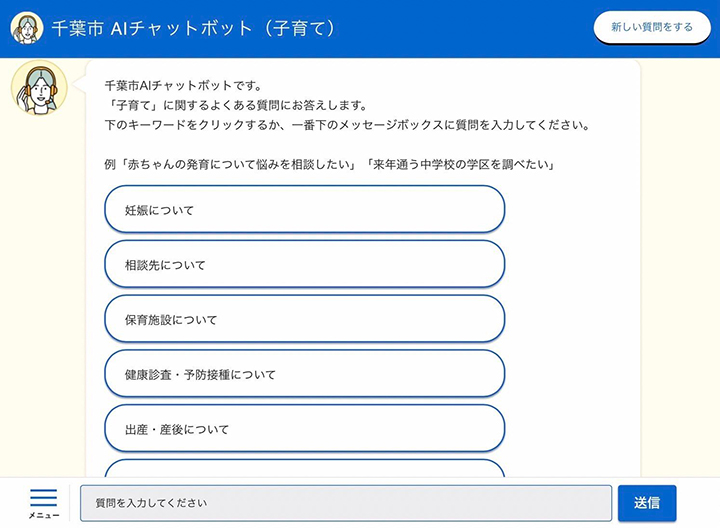Click the 千葉市 AIチャットボット(子育て) header title

193,29
